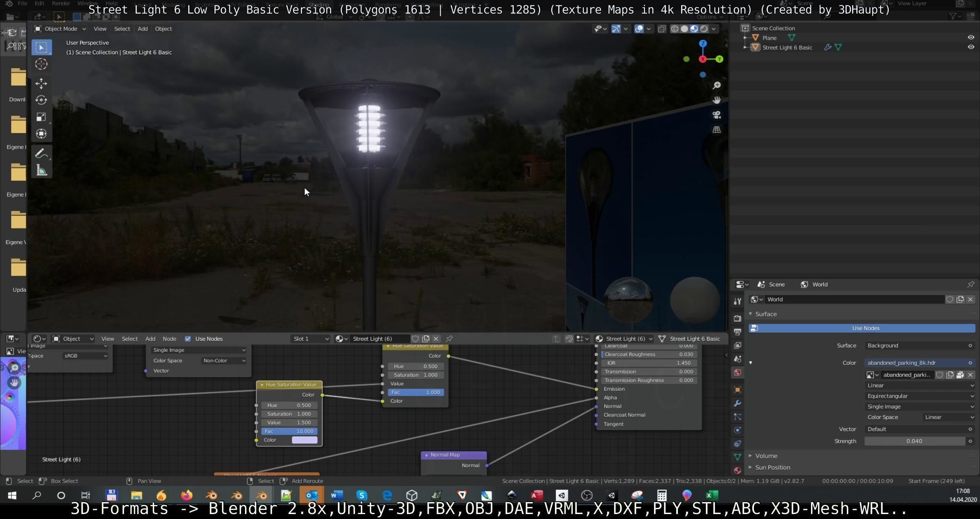Open the node editor Node menu
This screenshot has height=519, width=980.
click(x=169, y=339)
